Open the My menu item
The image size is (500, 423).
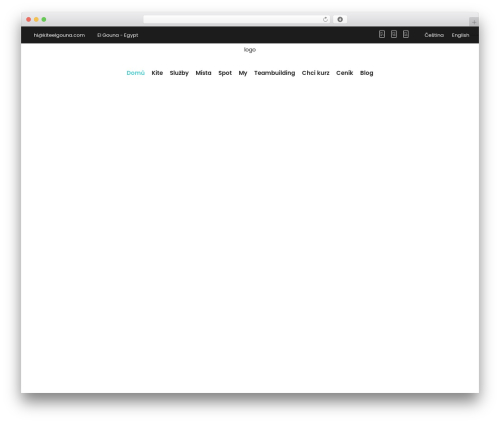click(x=243, y=73)
